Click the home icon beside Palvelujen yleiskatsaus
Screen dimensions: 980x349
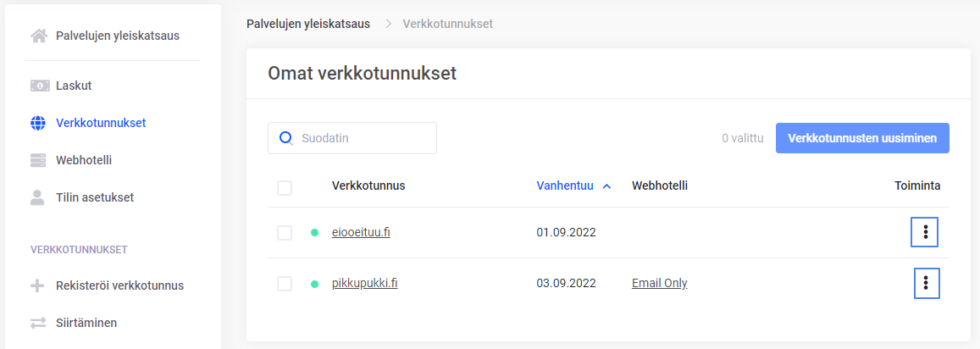tap(38, 36)
